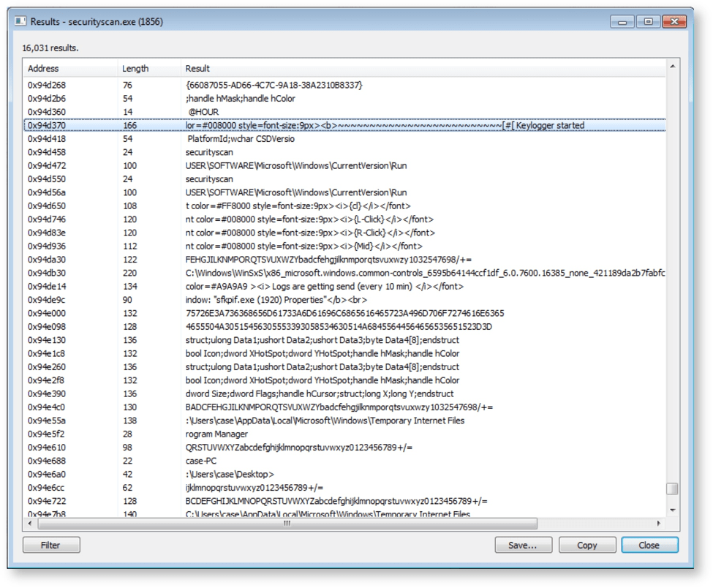Select CurrentVersion\Run row at 0x94d472
Screen dimensions: 713x588
point(344,165)
